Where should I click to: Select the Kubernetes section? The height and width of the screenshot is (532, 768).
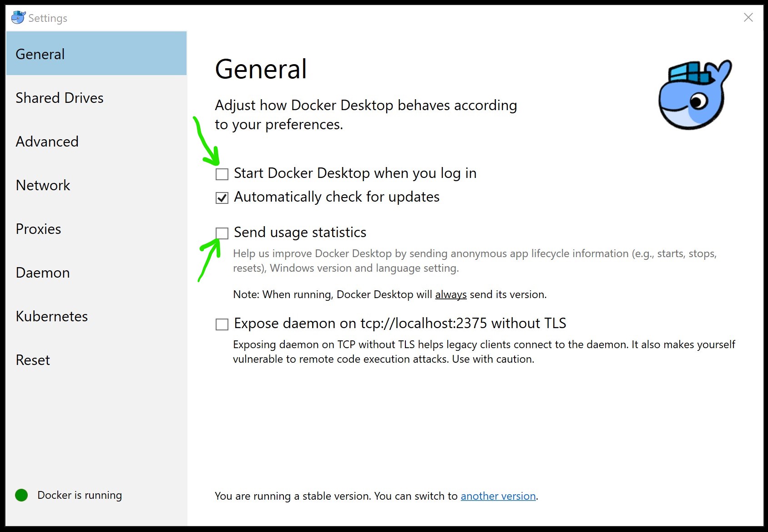pyautogui.click(x=96, y=316)
